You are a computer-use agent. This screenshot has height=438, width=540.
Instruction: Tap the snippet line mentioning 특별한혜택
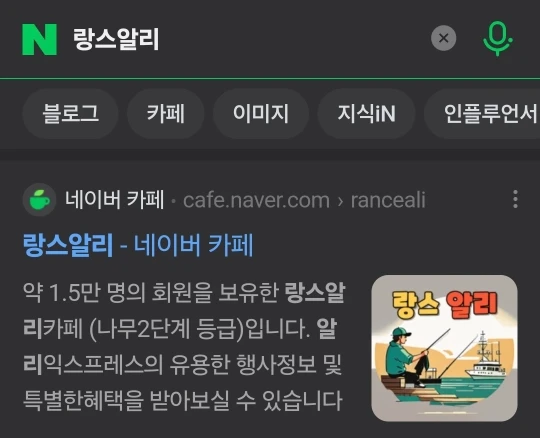[x=183, y=400]
